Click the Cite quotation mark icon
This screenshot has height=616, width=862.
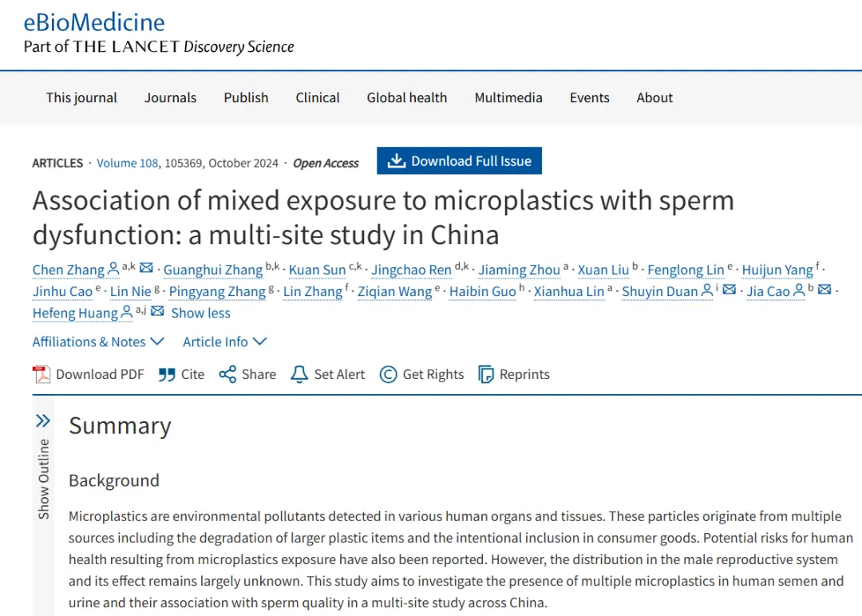(167, 374)
